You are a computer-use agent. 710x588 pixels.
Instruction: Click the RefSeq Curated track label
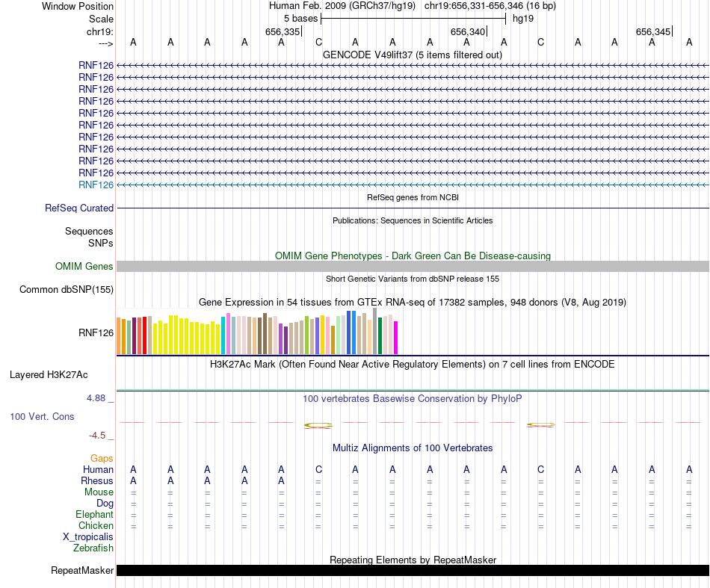79,208
